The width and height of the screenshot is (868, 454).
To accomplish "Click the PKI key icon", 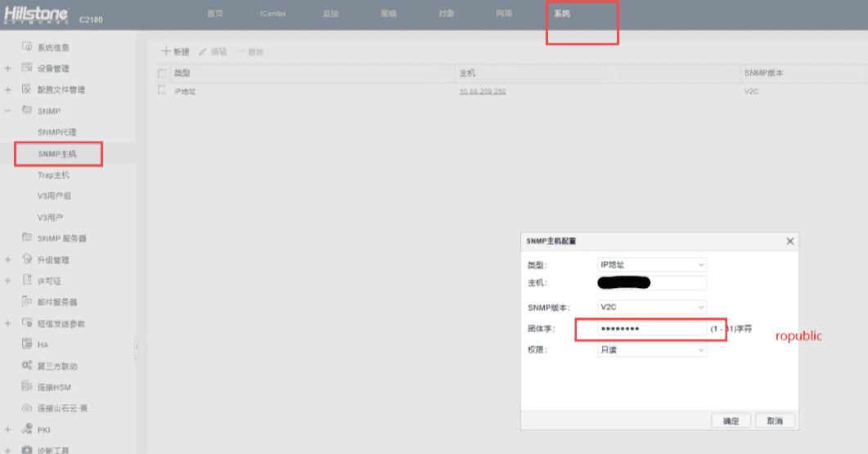I will (x=26, y=429).
